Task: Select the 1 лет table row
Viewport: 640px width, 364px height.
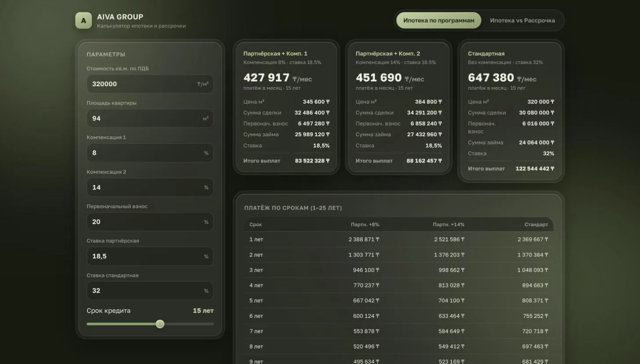Action: pos(399,240)
